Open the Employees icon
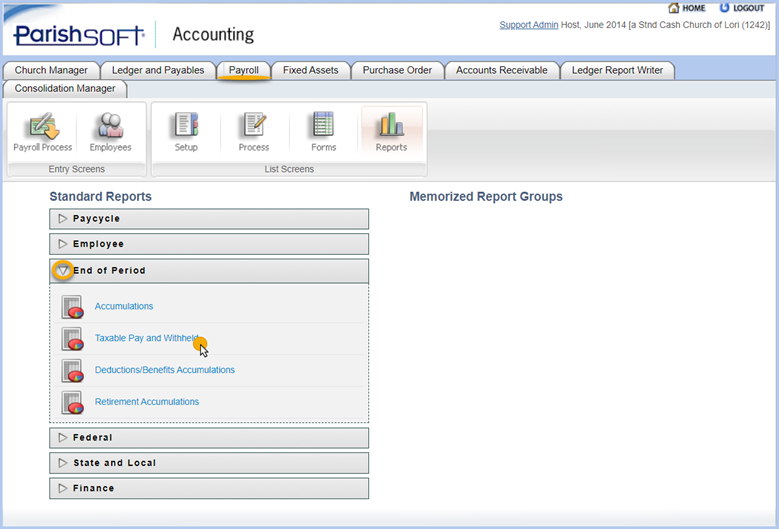The image size is (779, 529). [110, 125]
